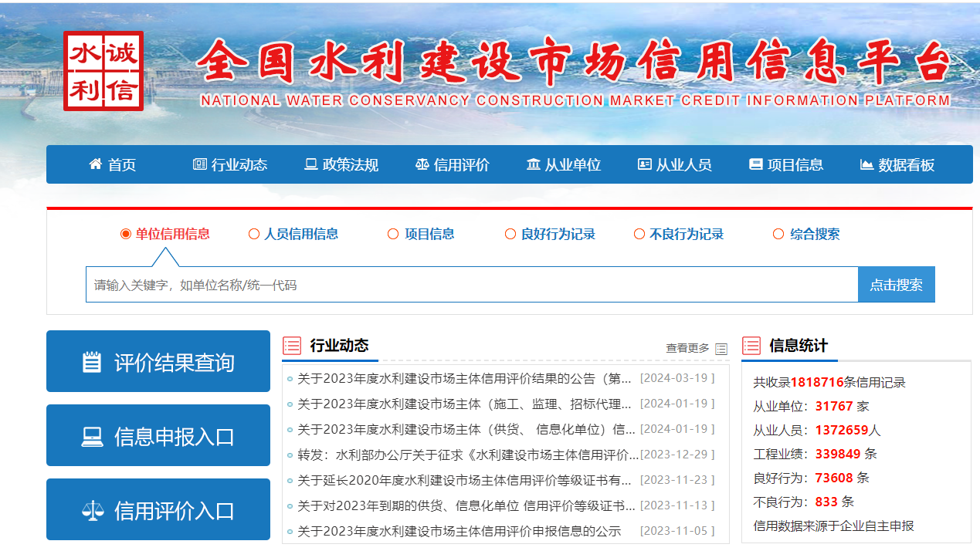Click the chart icon beside 数据看板

tap(866, 164)
